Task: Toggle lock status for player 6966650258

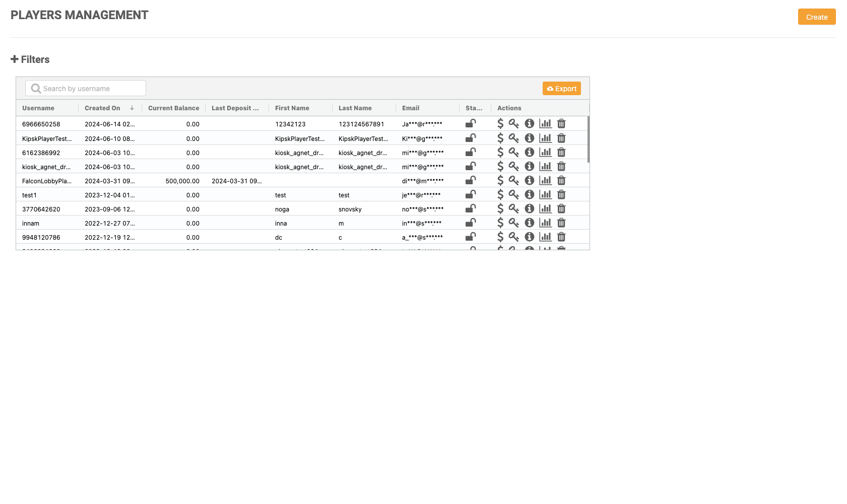Action: [471, 124]
